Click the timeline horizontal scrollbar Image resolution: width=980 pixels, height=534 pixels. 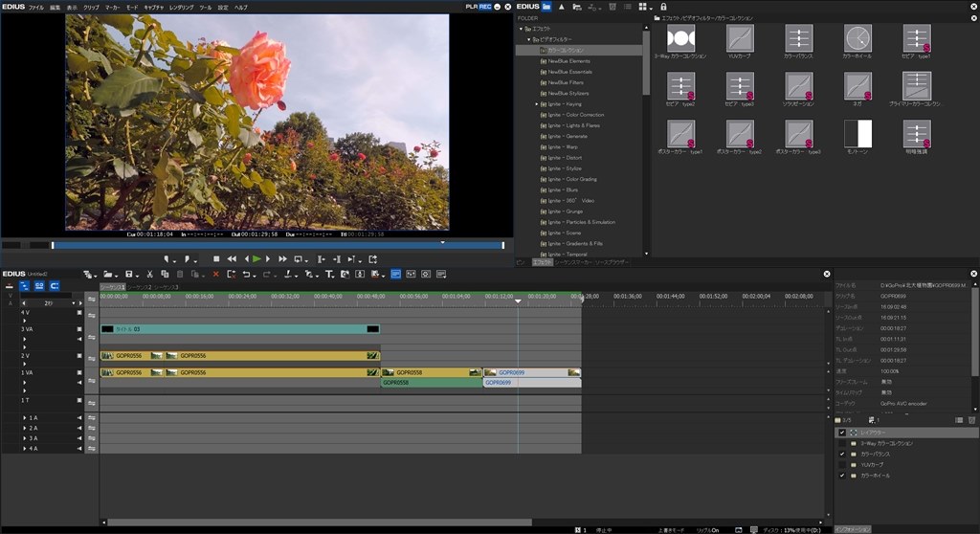(x=320, y=523)
